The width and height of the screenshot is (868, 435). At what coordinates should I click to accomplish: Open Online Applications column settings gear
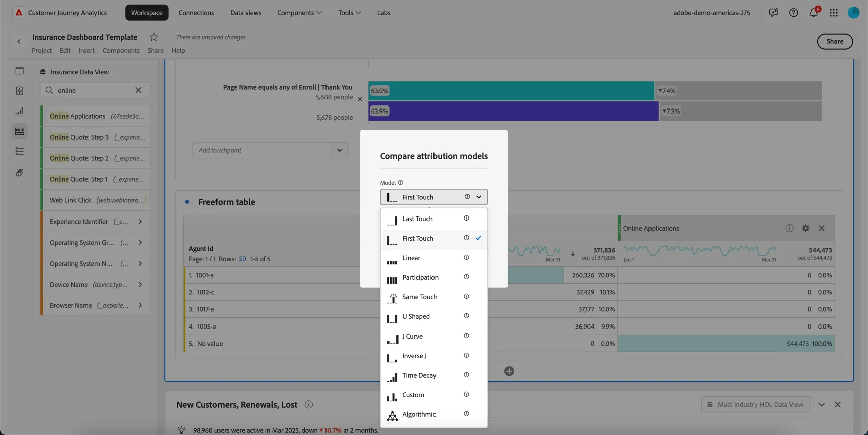806,228
